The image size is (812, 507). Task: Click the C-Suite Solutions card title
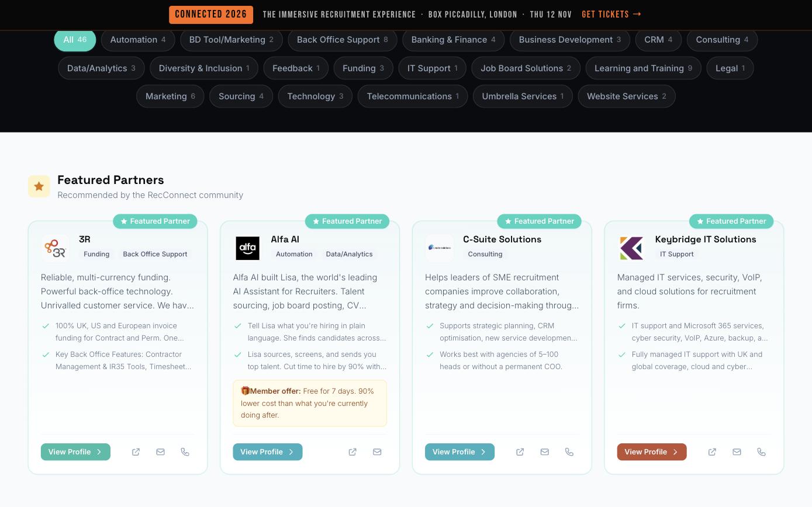[x=502, y=239]
